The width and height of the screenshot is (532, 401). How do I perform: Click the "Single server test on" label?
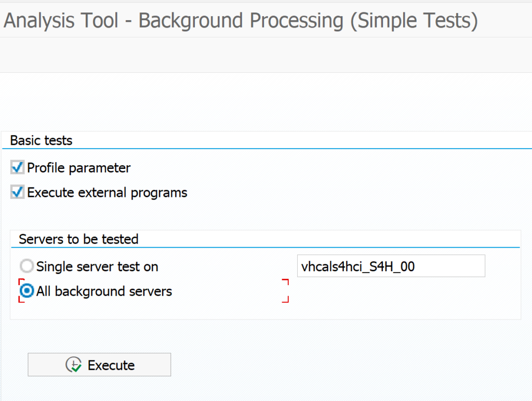pyautogui.click(x=97, y=267)
